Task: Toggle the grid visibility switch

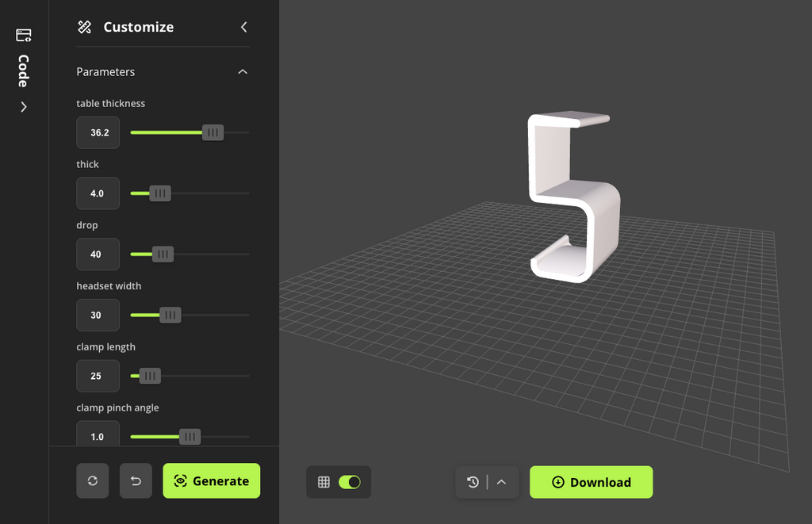Action: pos(350,482)
